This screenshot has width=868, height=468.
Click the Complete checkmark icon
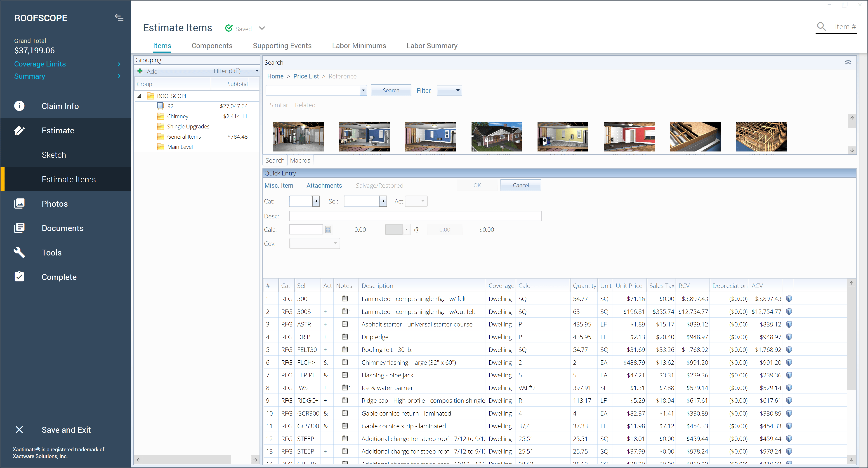tap(19, 277)
